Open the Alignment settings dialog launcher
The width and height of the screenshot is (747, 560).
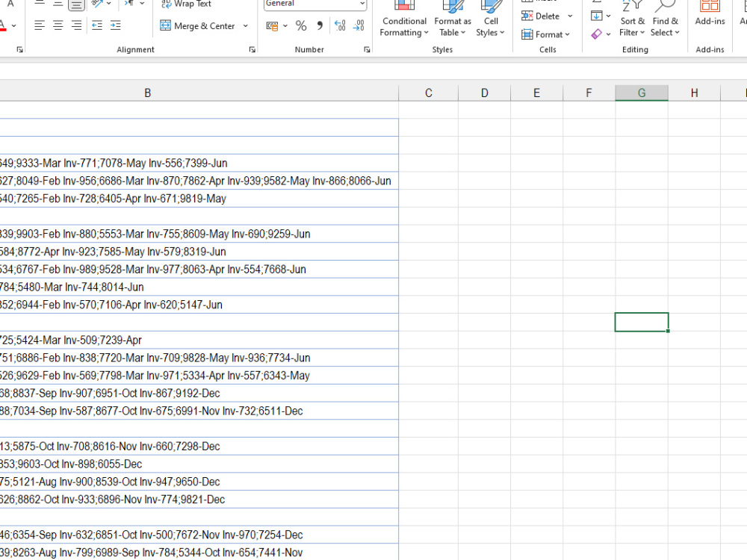click(252, 49)
